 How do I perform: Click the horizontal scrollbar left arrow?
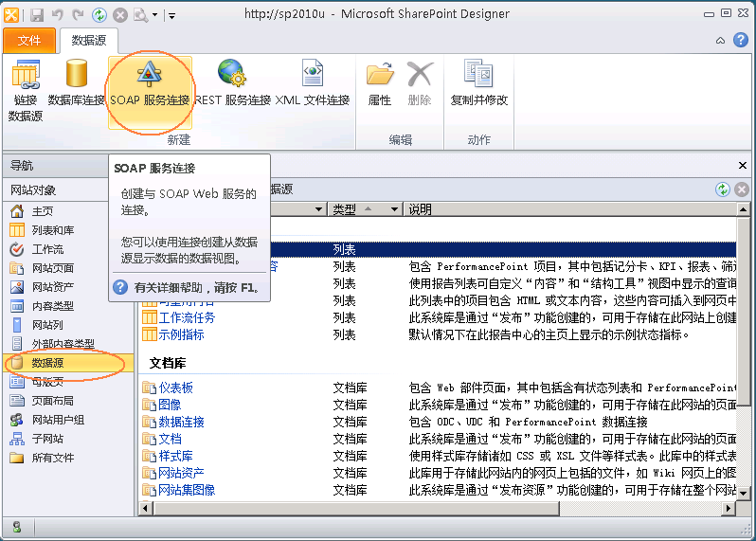[x=146, y=508]
